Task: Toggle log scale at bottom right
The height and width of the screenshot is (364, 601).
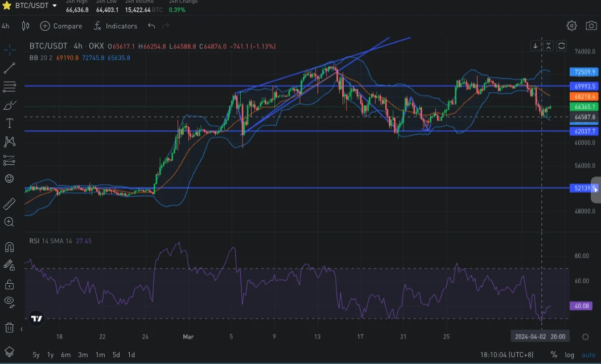Action: [570, 355]
